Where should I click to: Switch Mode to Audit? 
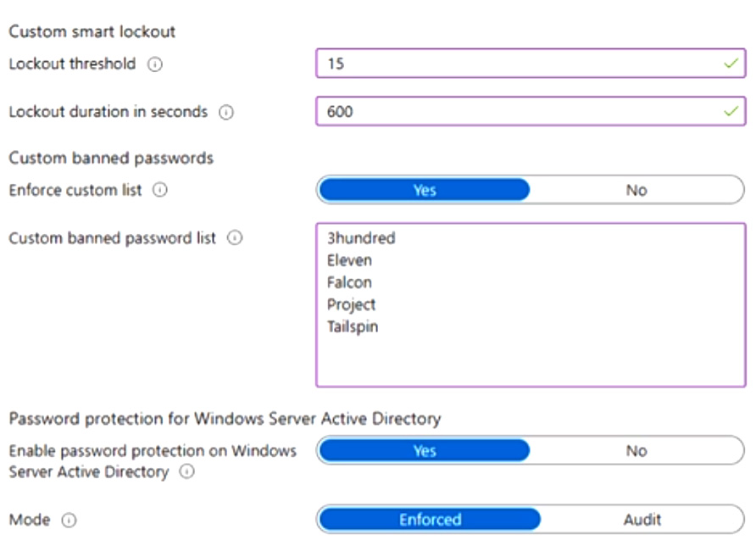[x=642, y=519]
